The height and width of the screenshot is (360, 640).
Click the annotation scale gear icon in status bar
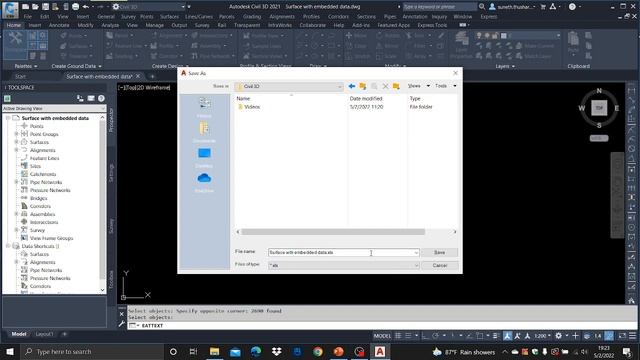tap(558, 336)
